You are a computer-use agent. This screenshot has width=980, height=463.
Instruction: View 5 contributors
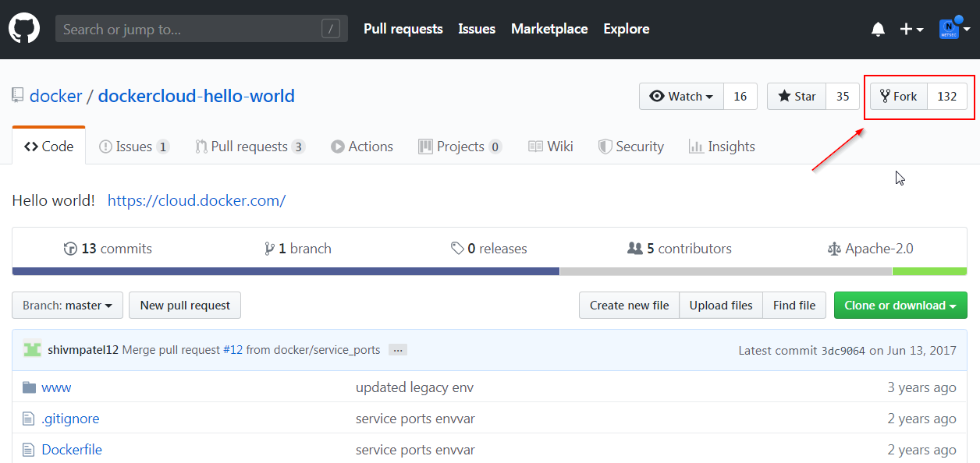click(x=680, y=249)
